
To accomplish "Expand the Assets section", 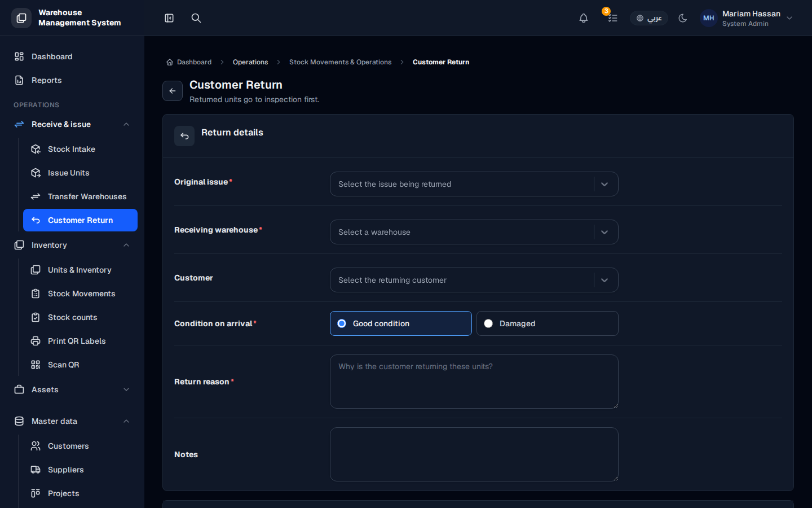I will tap(72, 389).
